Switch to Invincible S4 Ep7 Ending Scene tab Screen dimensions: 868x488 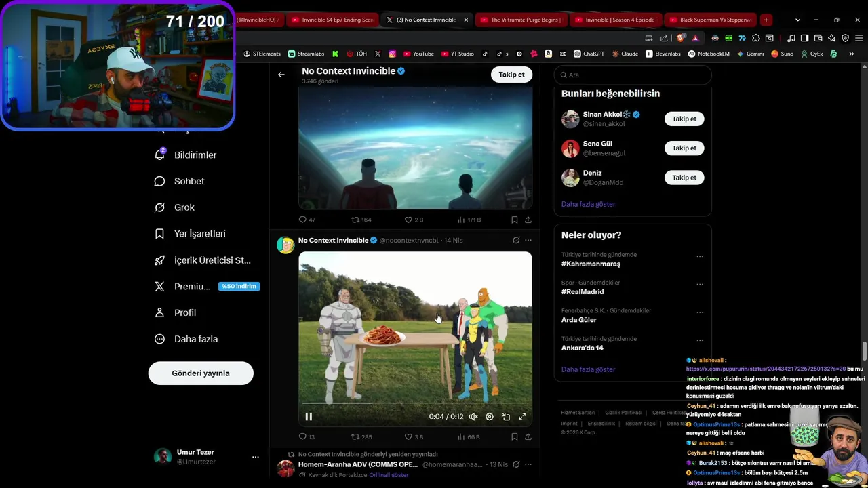point(332,20)
